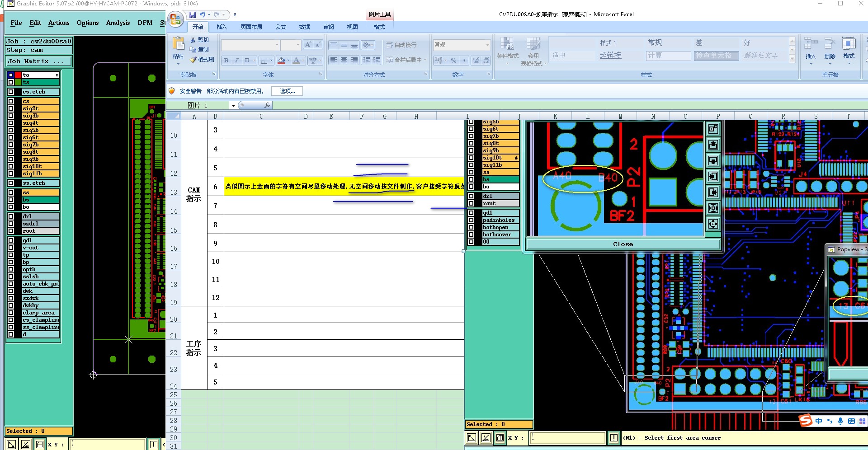868x450 pixels.
Task: Click the pan up icon in popview toolbar
Action: pos(713,145)
